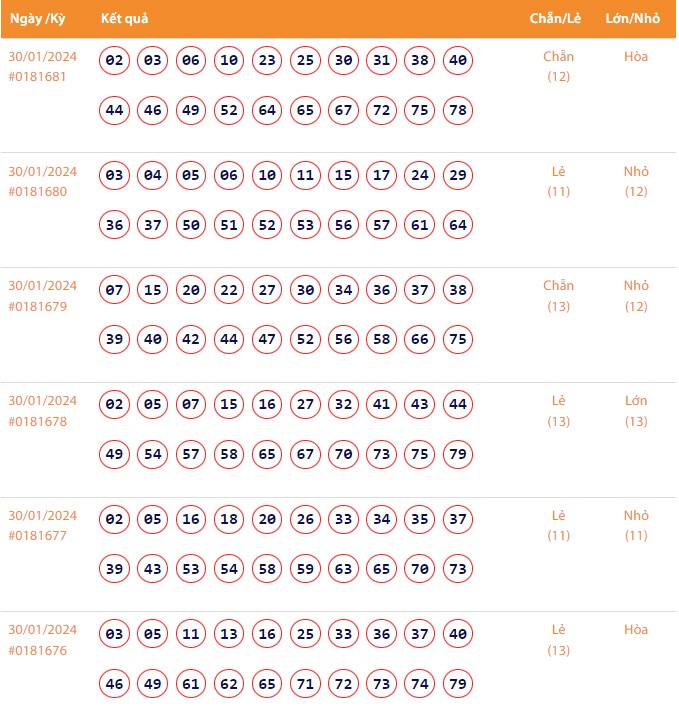The height and width of the screenshot is (710, 679).
Task: Select draw ID #0181678
Action: pyautogui.click(x=38, y=421)
